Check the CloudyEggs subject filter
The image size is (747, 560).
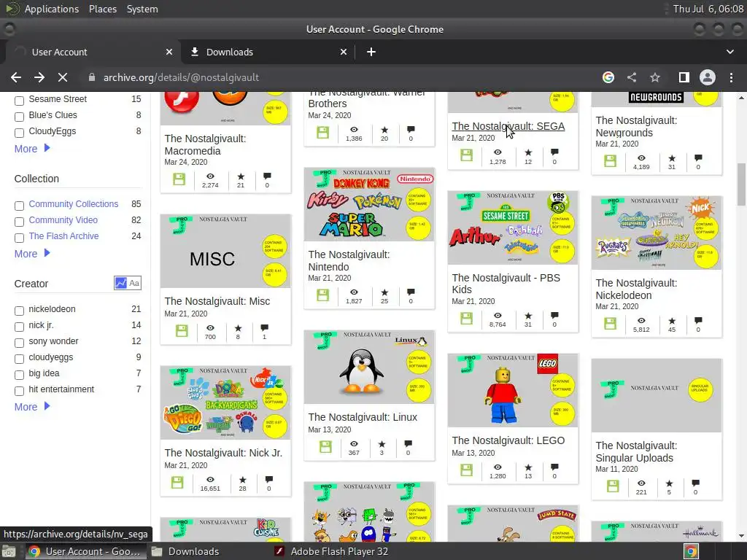(x=19, y=133)
